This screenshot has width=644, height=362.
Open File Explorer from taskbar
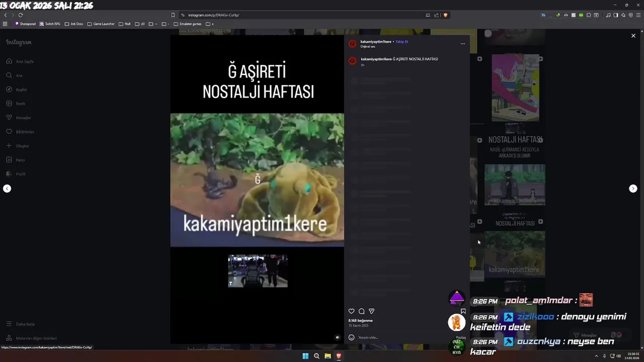(x=328, y=356)
